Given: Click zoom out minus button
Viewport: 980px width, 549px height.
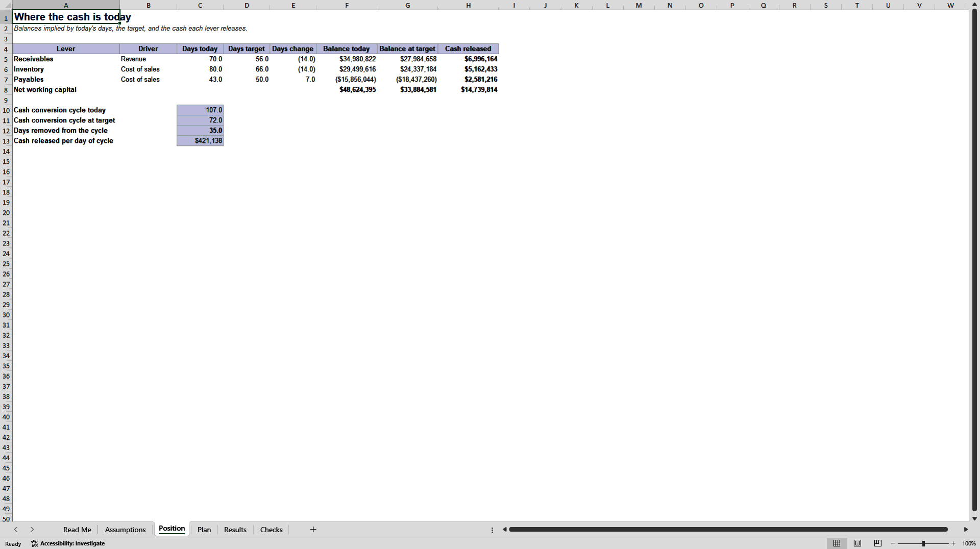Looking at the screenshot, I should click(893, 543).
